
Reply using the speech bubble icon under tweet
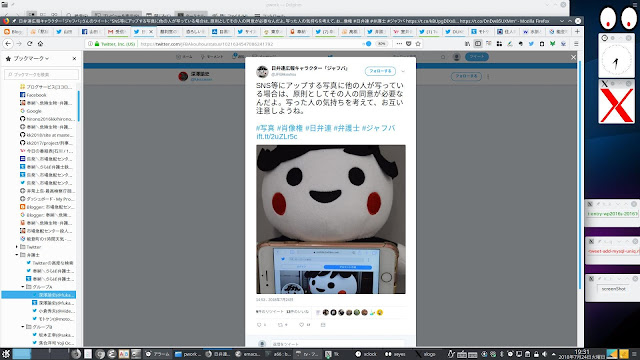(259, 325)
